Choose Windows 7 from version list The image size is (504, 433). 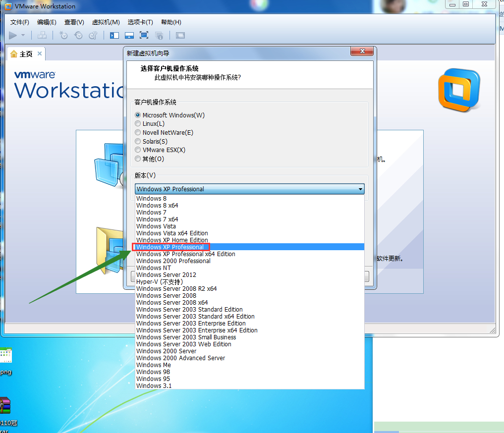(x=249, y=213)
